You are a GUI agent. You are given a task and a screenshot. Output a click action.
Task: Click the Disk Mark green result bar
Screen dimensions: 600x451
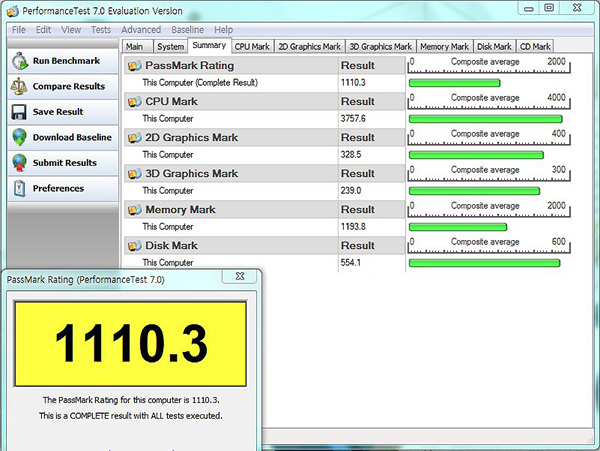[x=484, y=263]
